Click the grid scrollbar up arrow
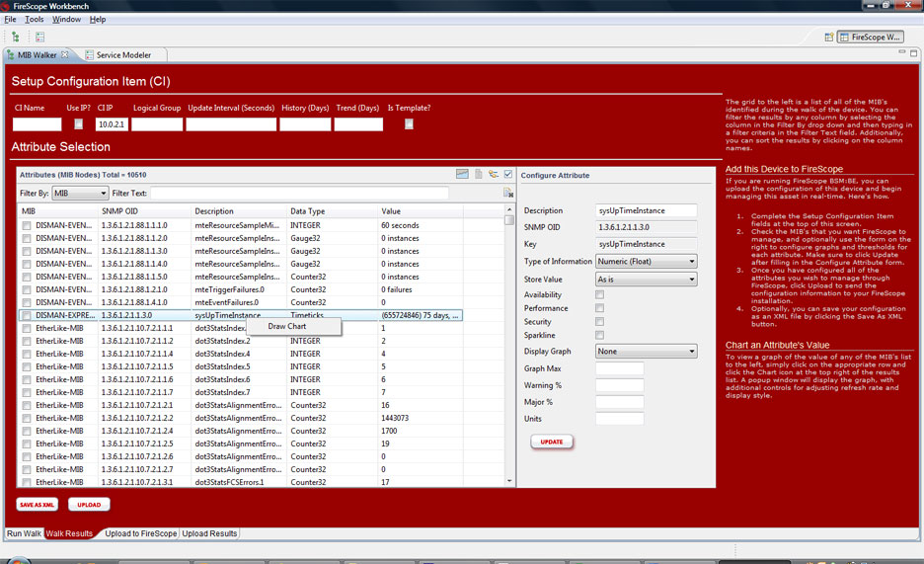The height and width of the screenshot is (564, 924). pyautogui.click(x=509, y=209)
